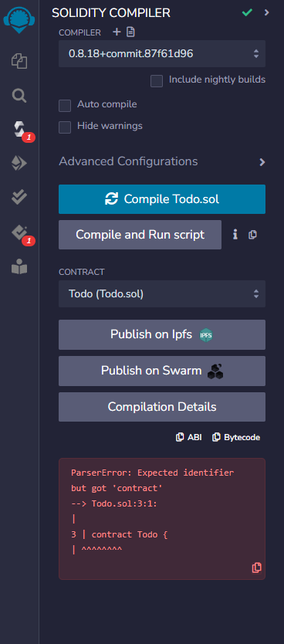Click the plus icon to add custom compiler
The width and height of the screenshot is (284, 644).
117,32
